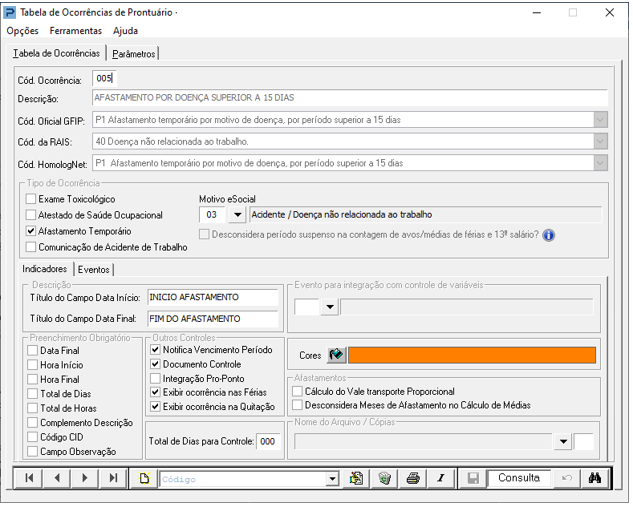633x509 pixels.
Task: Click the orange color bar
Action: click(x=472, y=355)
